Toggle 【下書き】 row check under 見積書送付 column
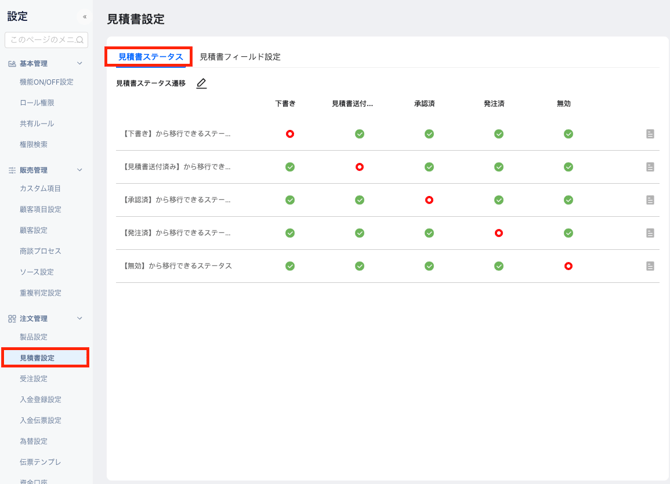Viewport: 670px width, 484px height. (x=359, y=134)
